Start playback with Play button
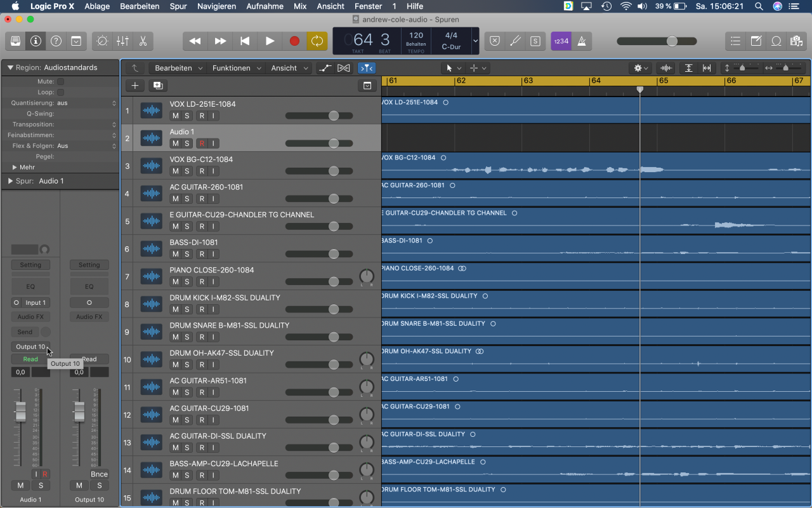812x508 pixels. tap(270, 41)
